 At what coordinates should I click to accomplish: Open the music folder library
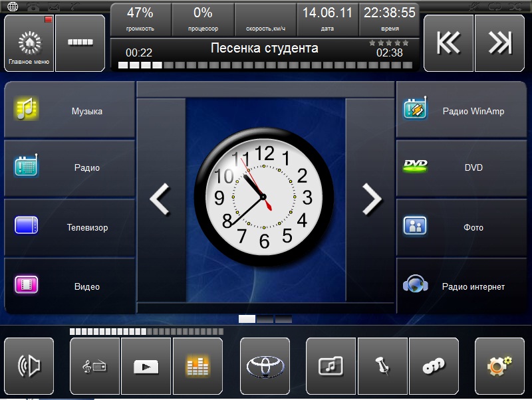pos(331,365)
